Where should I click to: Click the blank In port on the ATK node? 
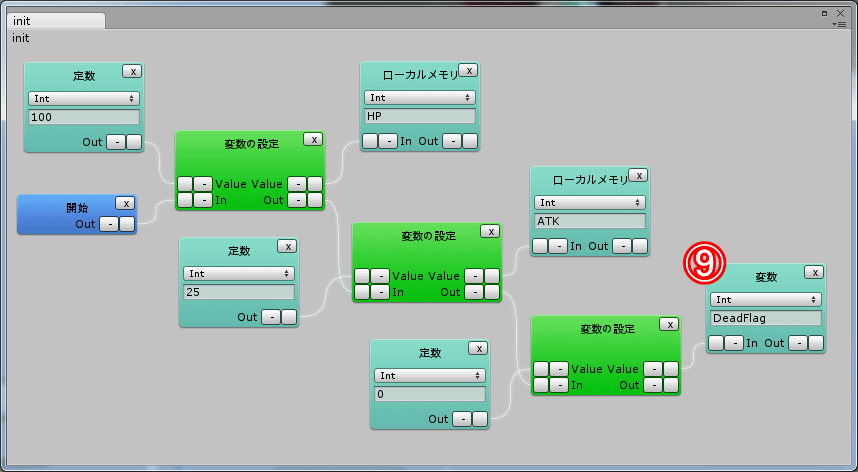tap(540, 246)
